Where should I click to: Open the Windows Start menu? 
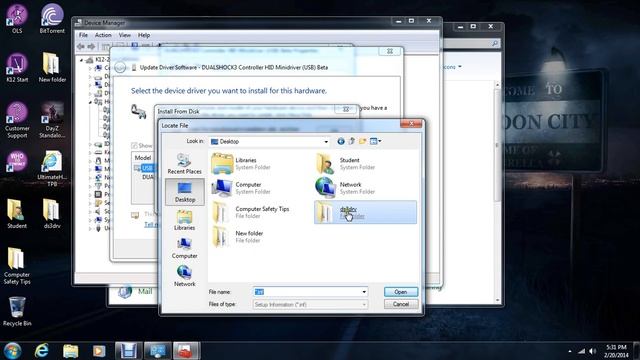[x=13, y=351]
